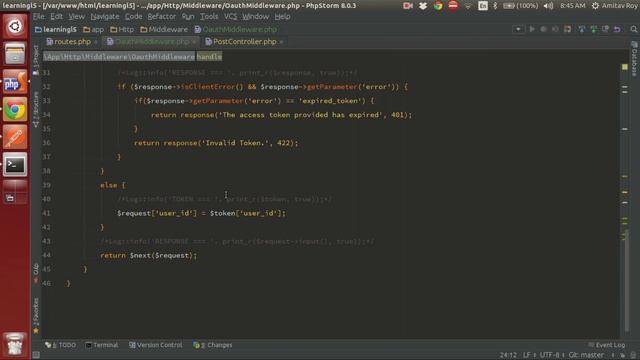The width and height of the screenshot is (640, 360).
Task: Click the Search Everywhere magnifier icon
Action: tap(633, 29)
